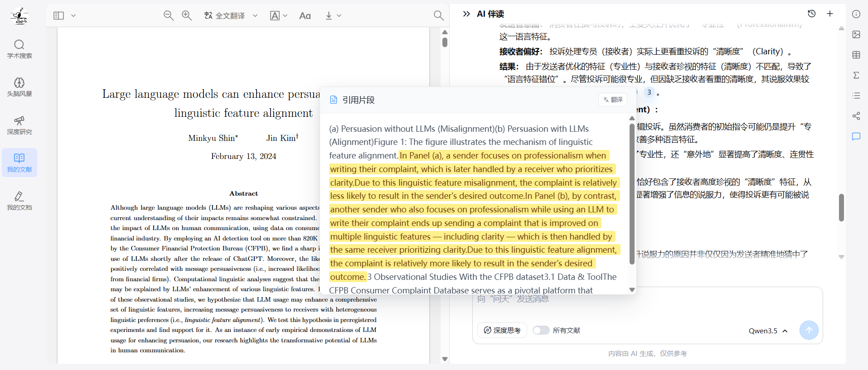The height and width of the screenshot is (370, 868).
Task: Open document info icon on right rail
Action: 856,14
